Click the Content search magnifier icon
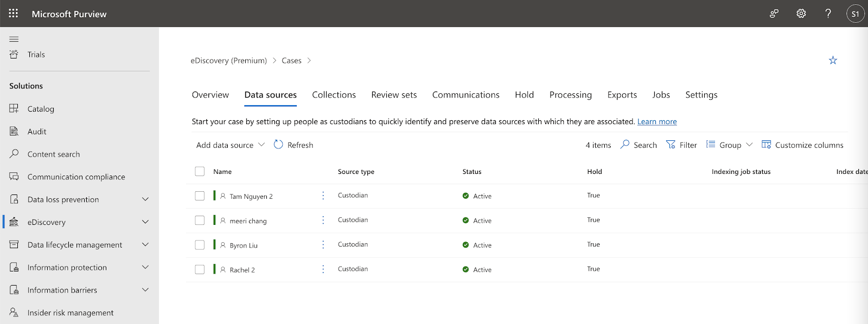 tap(14, 154)
